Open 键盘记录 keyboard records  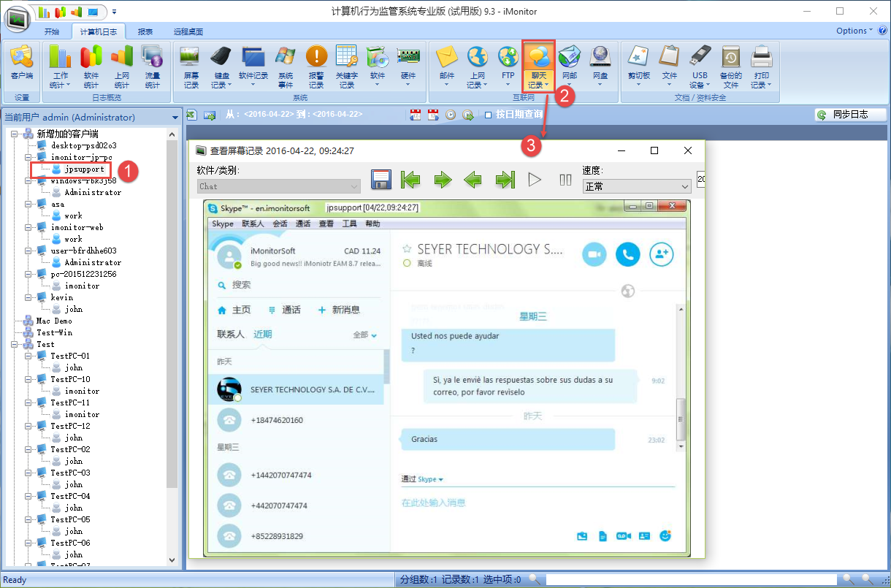(222, 66)
